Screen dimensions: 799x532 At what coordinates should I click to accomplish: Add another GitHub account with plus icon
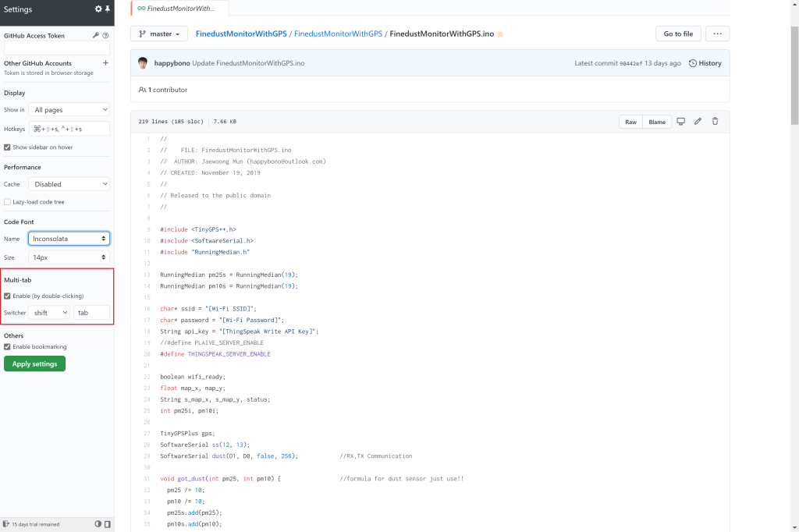[x=105, y=63]
